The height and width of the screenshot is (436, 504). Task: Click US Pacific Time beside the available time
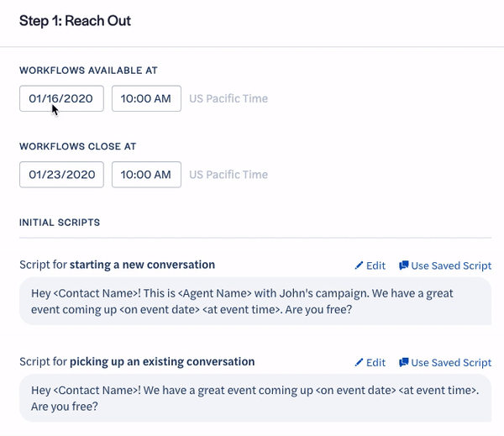[228, 98]
